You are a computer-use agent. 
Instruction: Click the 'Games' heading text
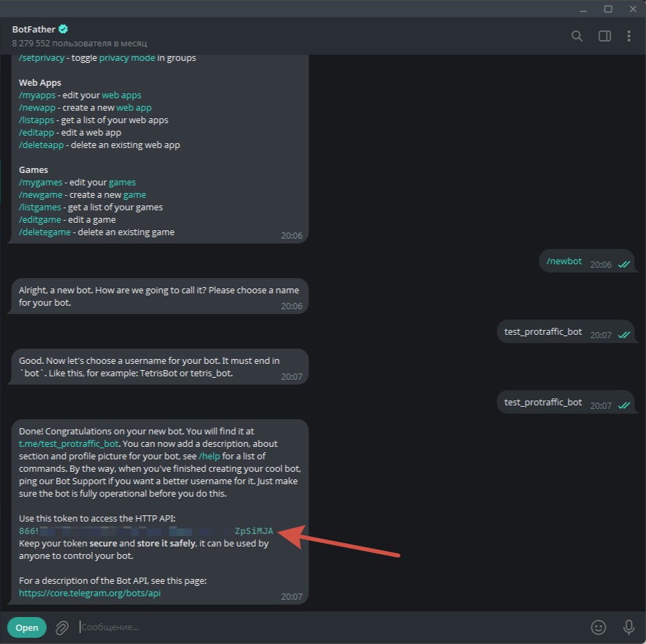pos(33,169)
